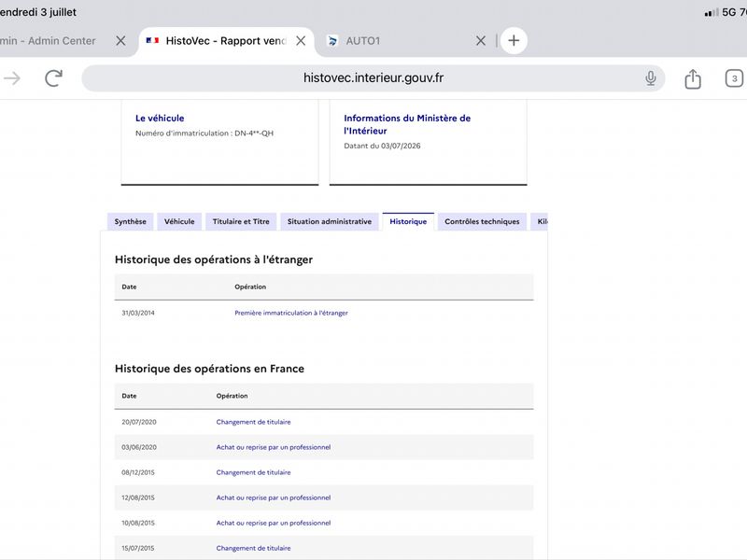Switch to the AUTO1 browser tab
This screenshot has width=747, height=560.
click(363, 41)
